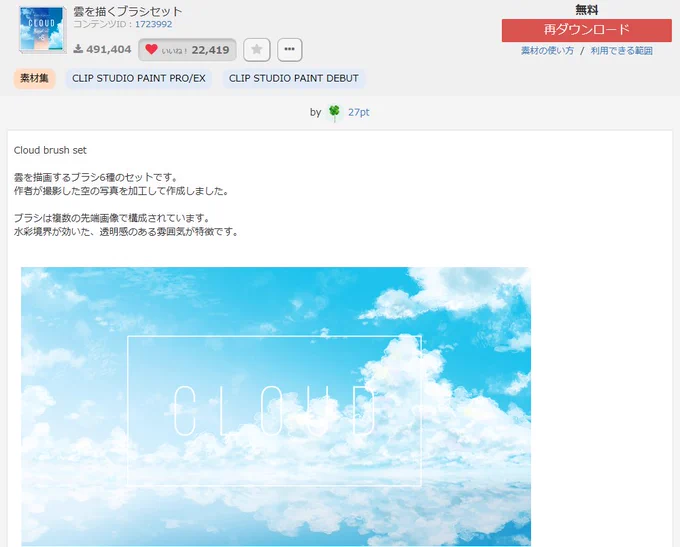This screenshot has height=547, width=680.
Task: Select the 素材集 tag
Action: (34, 79)
